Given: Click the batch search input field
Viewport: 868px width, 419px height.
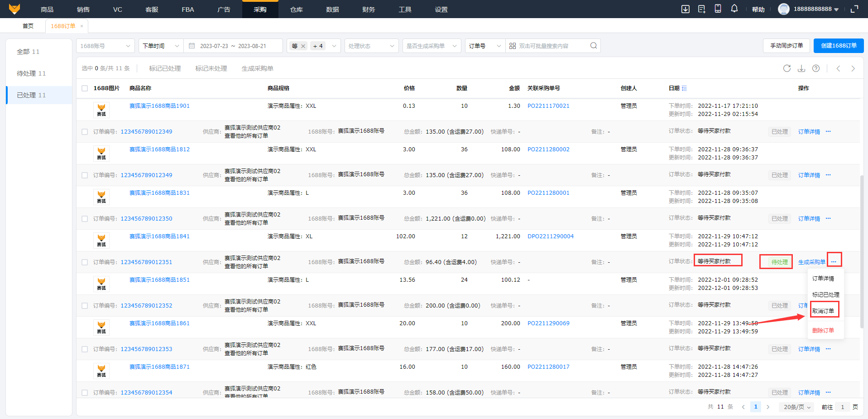Looking at the screenshot, I should (x=550, y=46).
